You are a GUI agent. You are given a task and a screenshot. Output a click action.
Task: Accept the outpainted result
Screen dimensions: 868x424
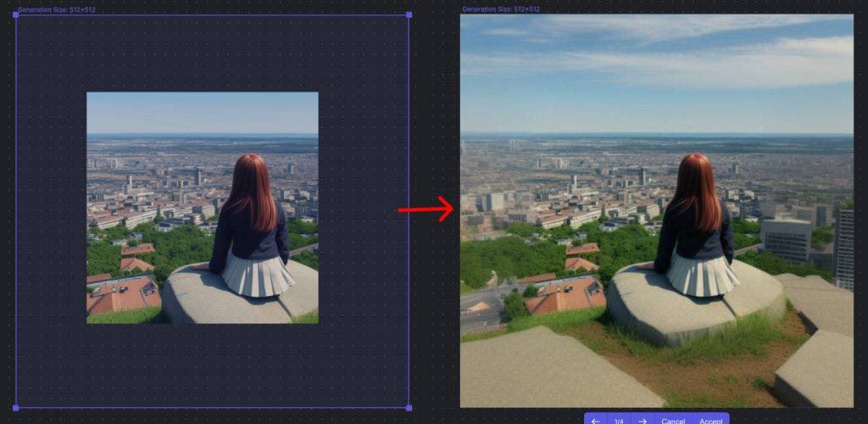(710, 420)
